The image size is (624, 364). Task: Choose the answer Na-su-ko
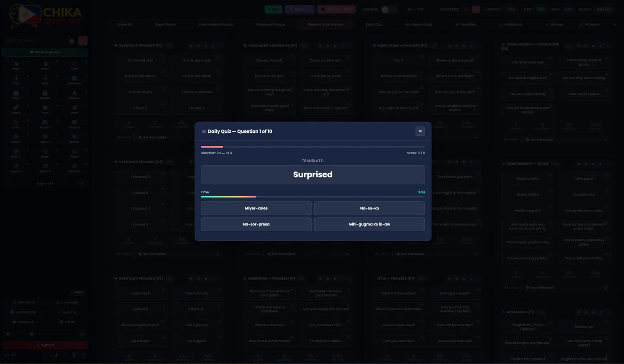tap(369, 208)
